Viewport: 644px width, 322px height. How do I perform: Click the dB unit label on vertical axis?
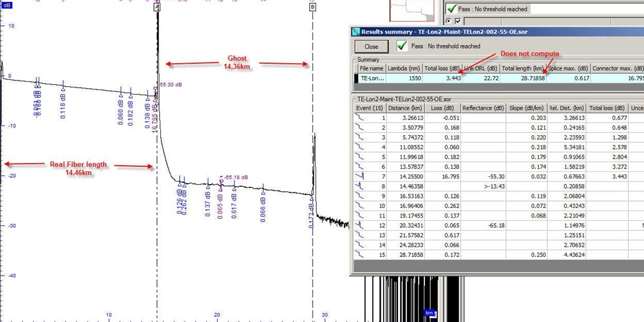6,6
